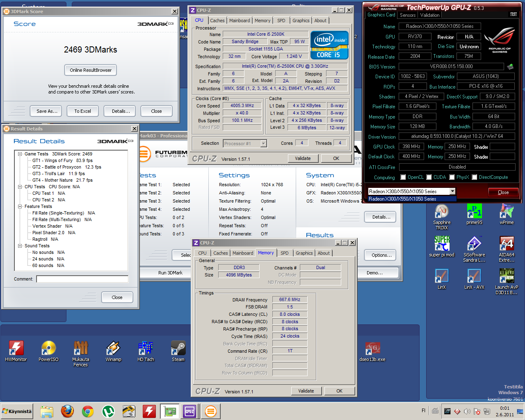This screenshot has height=420, width=525.
Task: Open dseo13b.exe desktop icon
Action: [x=372, y=352]
